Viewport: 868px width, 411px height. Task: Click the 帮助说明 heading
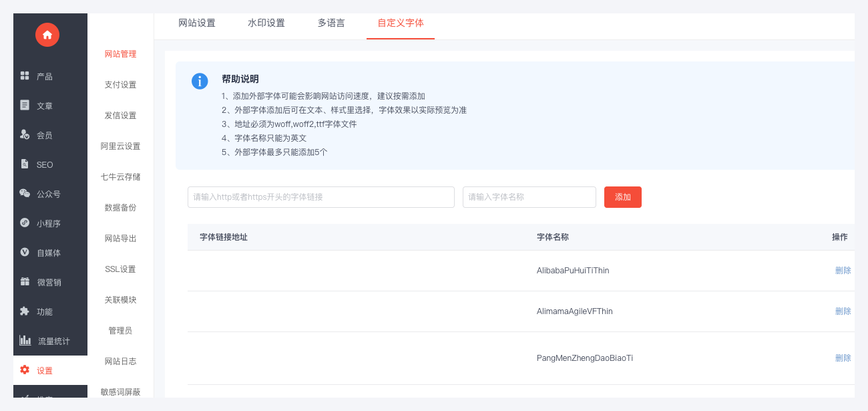click(x=240, y=79)
